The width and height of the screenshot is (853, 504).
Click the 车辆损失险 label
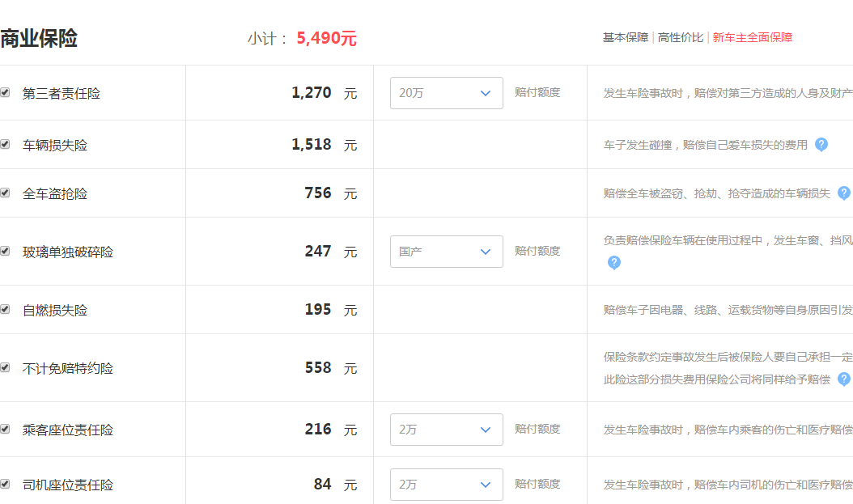pyautogui.click(x=54, y=145)
